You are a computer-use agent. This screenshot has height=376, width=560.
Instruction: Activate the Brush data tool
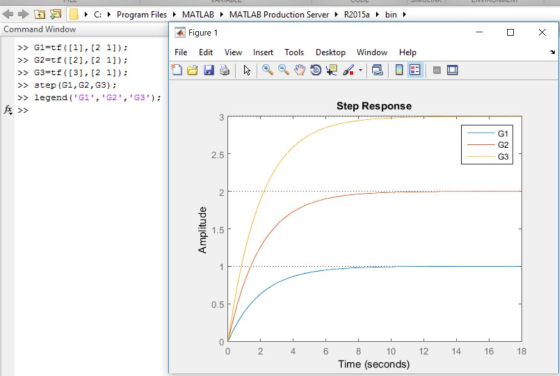[x=348, y=70]
